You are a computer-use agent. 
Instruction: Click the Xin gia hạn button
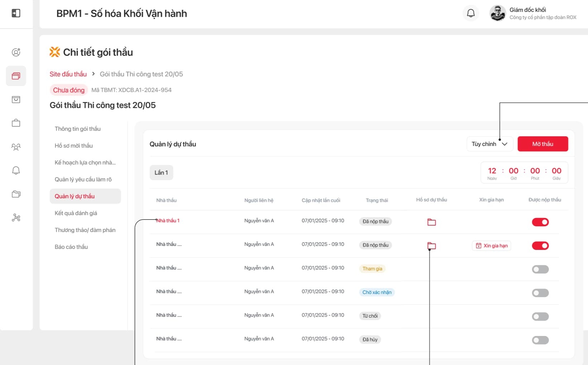[x=491, y=246]
